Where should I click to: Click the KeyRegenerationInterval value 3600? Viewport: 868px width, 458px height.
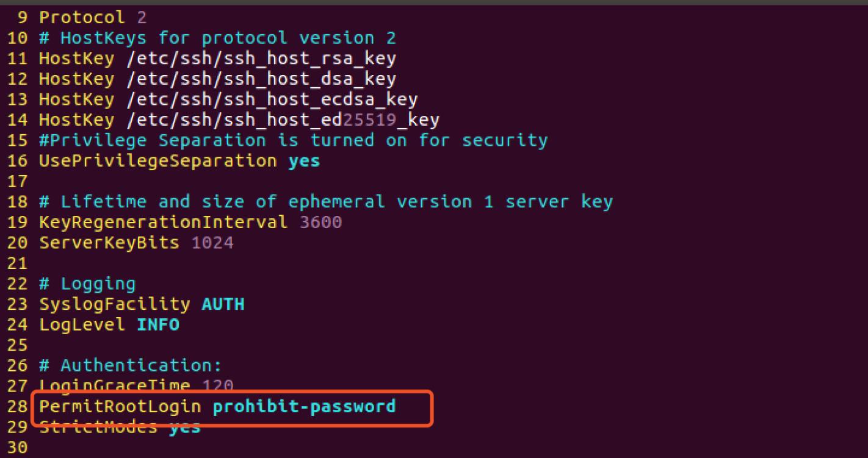click(320, 222)
